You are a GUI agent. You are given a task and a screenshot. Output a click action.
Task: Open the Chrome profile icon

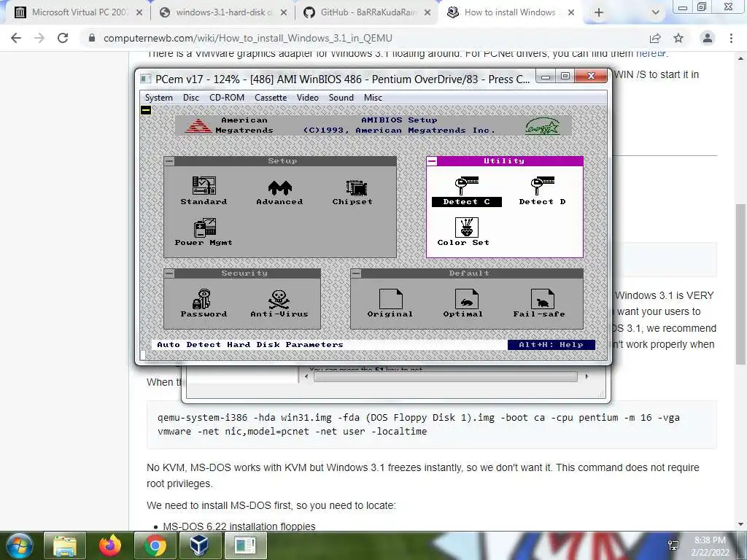pyautogui.click(x=708, y=38)
